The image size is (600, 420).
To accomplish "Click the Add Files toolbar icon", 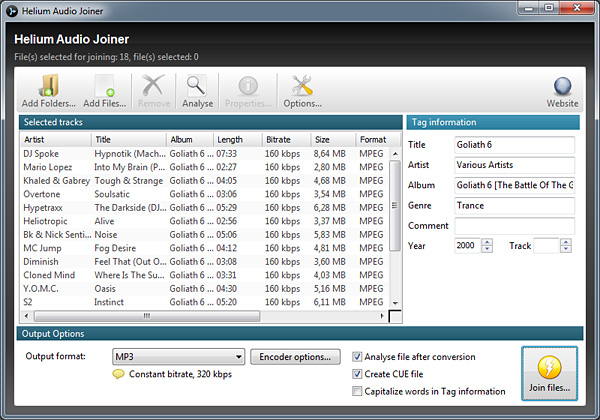I will tap(105, 90).
